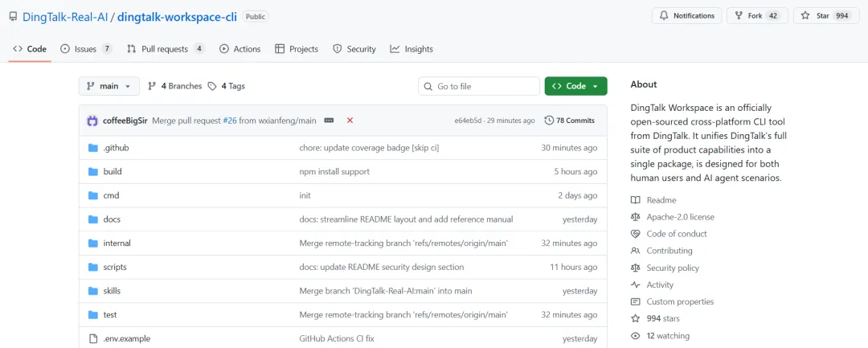
Task: Click the folder icon for internal
Action: 93,243
